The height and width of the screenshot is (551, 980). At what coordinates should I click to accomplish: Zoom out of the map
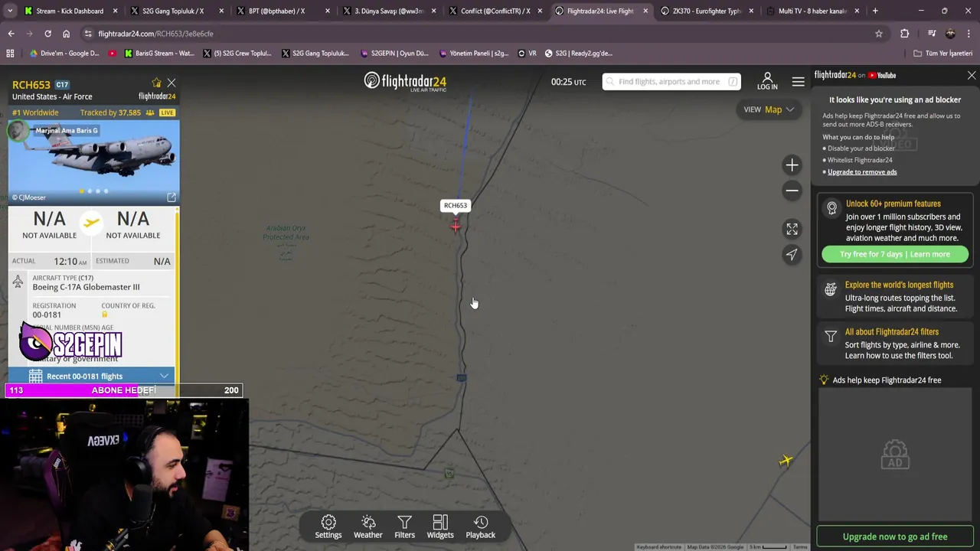792,191
